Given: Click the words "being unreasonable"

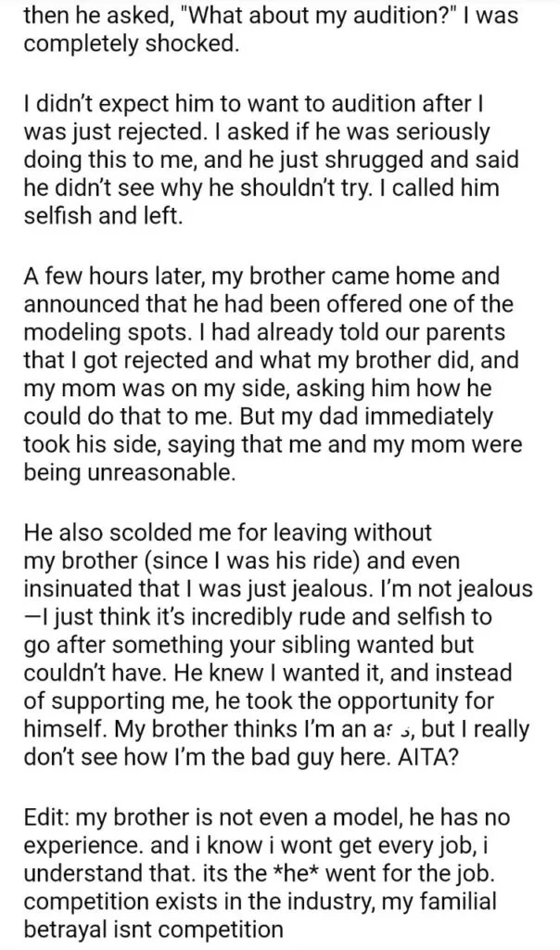Looking at the screenshot, I should tap(127, 472).
